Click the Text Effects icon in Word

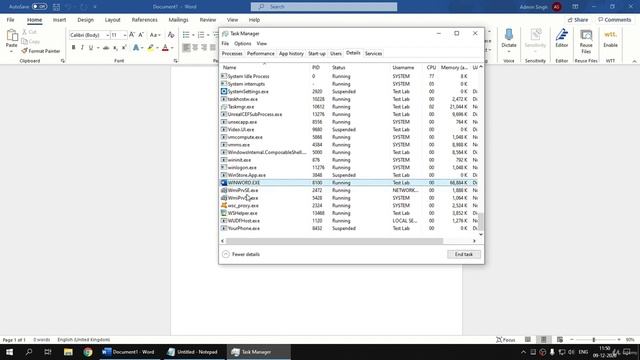point(136,48)
